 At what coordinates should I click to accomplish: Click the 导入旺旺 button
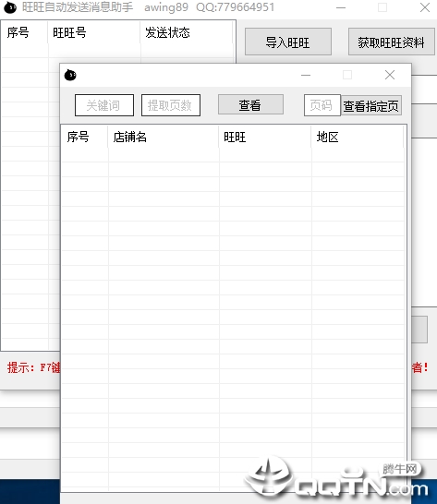click(x=288, y=42)
